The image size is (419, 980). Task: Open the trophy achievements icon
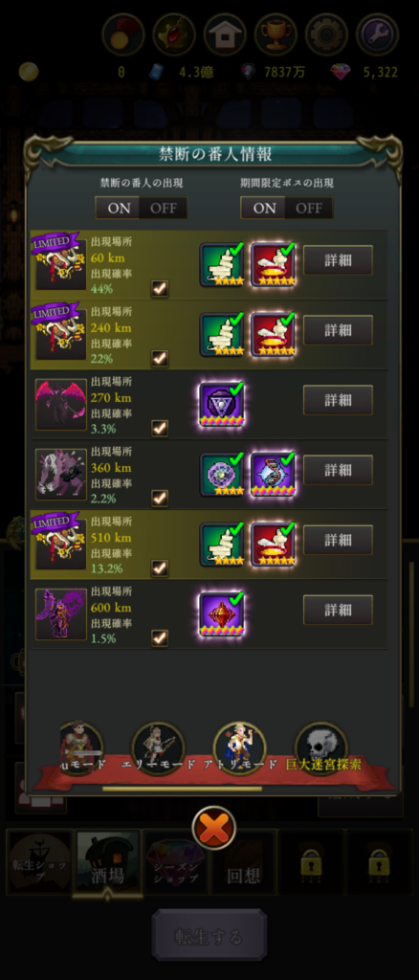tap(276, 34)
